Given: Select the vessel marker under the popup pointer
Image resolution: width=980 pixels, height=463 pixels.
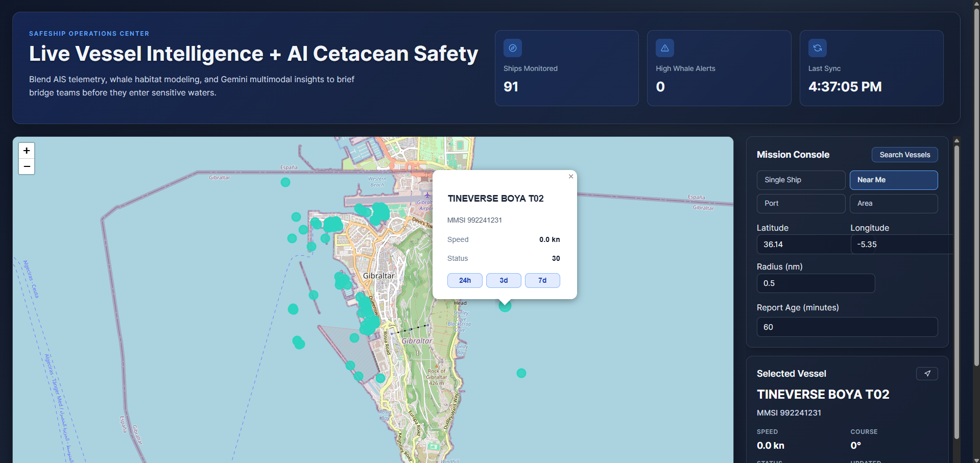Looking at the screenshot, I should [x=505, y=306].
